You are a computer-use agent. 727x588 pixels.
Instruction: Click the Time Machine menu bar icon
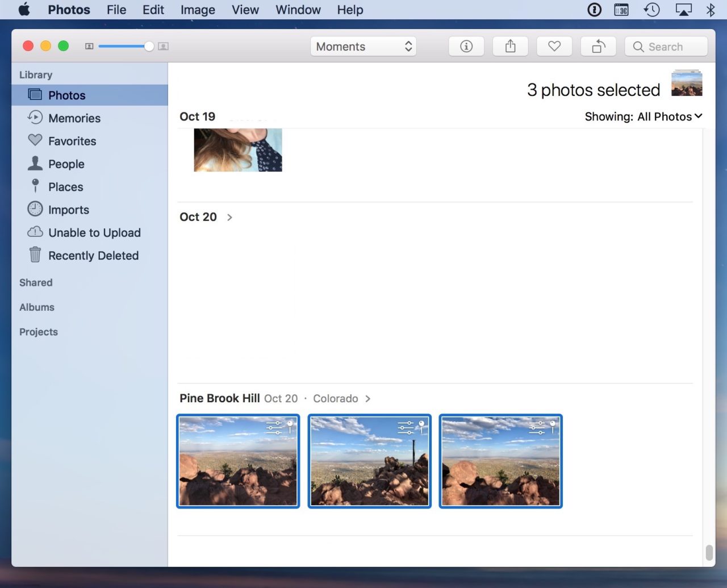tap(652, 10)
